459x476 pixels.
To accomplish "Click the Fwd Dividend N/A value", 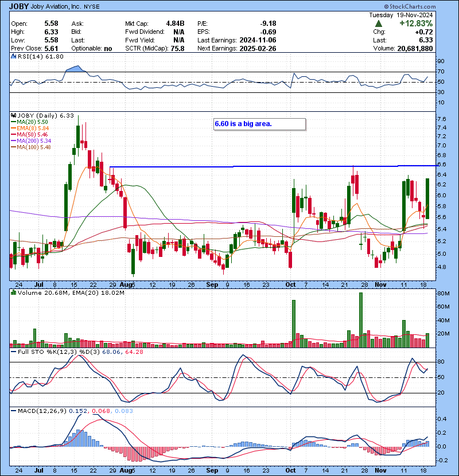I will point(179,32).
